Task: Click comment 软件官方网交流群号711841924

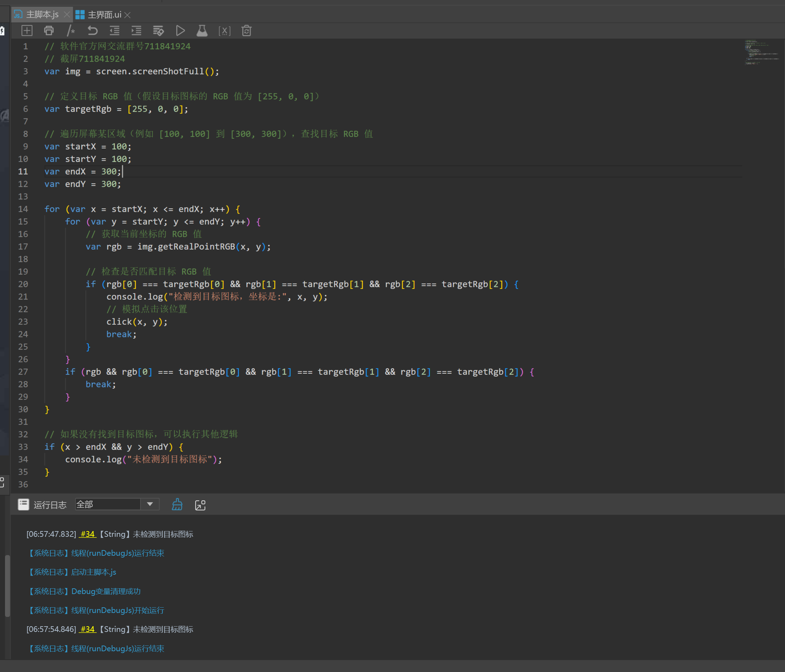Action: pyautogui.click(x=118, y=46)
